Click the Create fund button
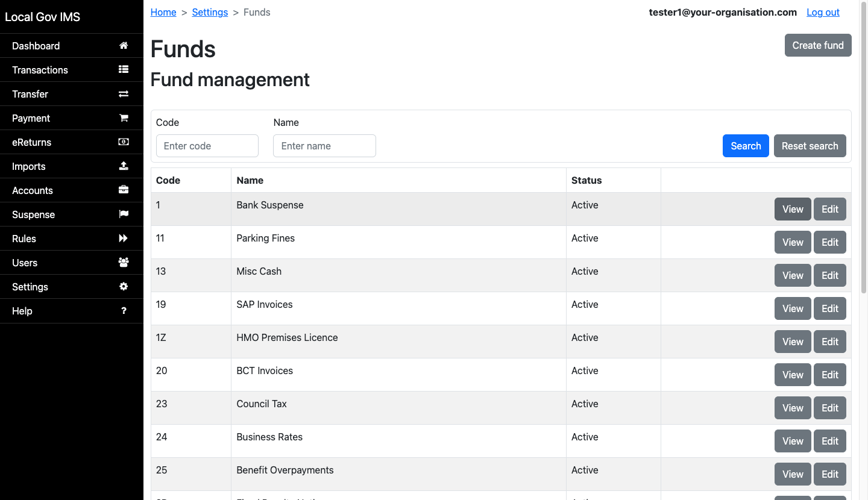 coord(818,45)
